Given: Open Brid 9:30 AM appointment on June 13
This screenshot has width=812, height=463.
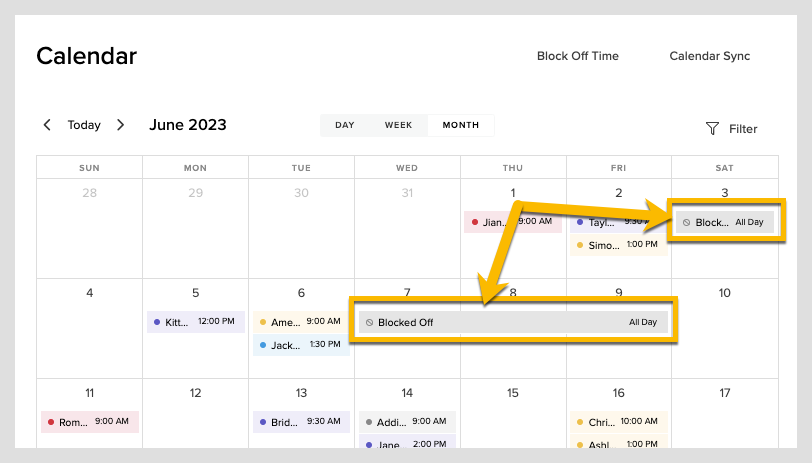Looking at the screenshot, I should point(301,422).
